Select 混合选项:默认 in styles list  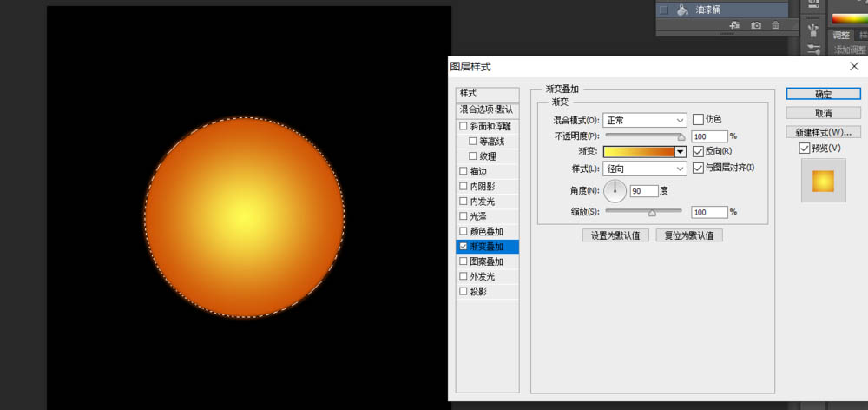(x=487, y=109)
